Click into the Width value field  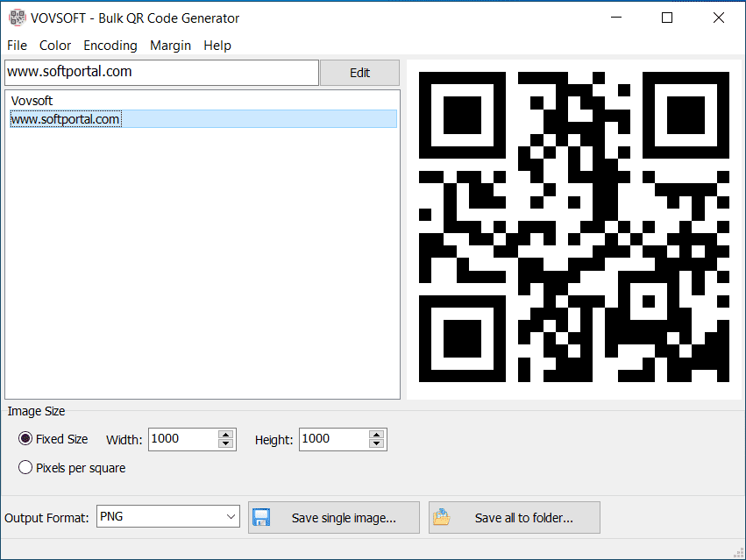(183, 439)
